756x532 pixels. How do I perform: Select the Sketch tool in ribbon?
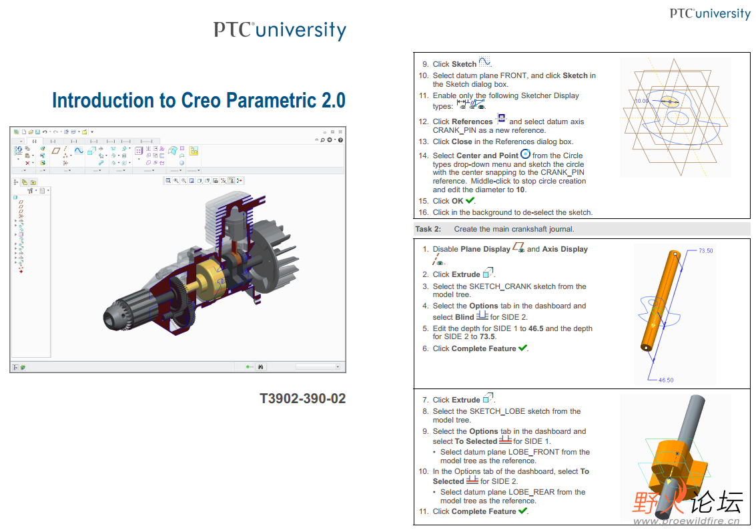click(x=79, y=150)
